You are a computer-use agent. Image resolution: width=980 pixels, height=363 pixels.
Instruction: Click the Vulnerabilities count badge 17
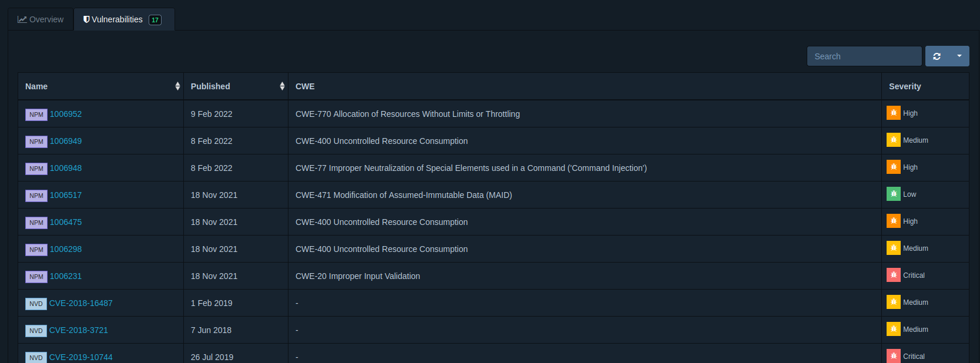155,20
